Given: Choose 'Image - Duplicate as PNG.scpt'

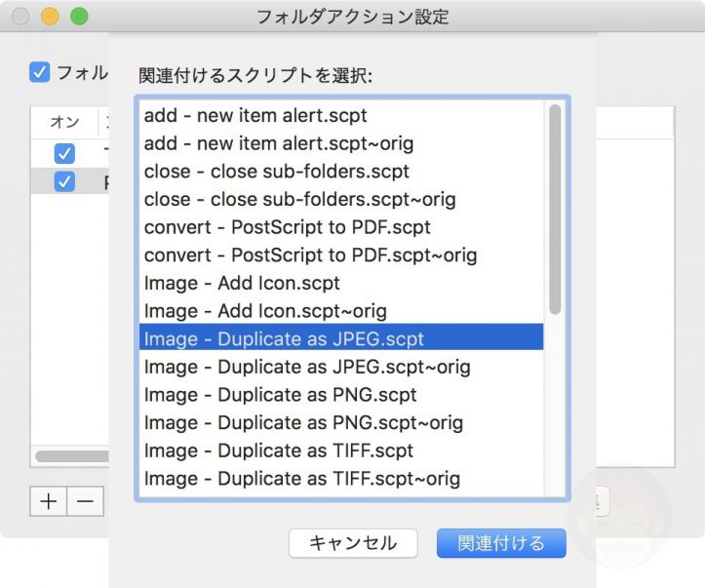Looking at the screenshot, I should pyautogui.click(x=341, y=395).
